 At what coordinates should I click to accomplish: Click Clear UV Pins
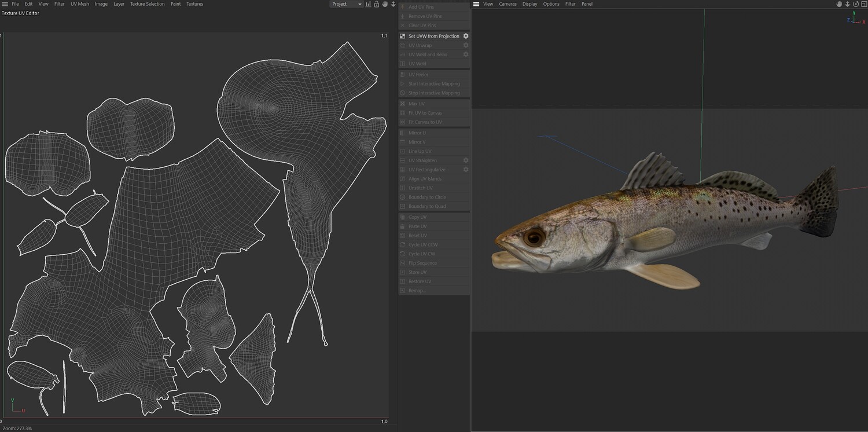point(434,25)
